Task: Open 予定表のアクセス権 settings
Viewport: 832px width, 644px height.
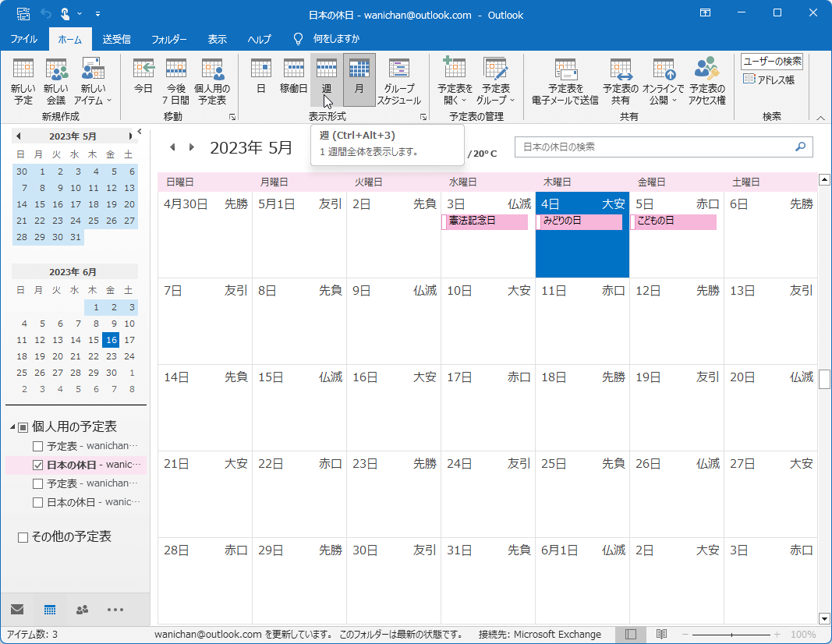Action: (706, 81)
